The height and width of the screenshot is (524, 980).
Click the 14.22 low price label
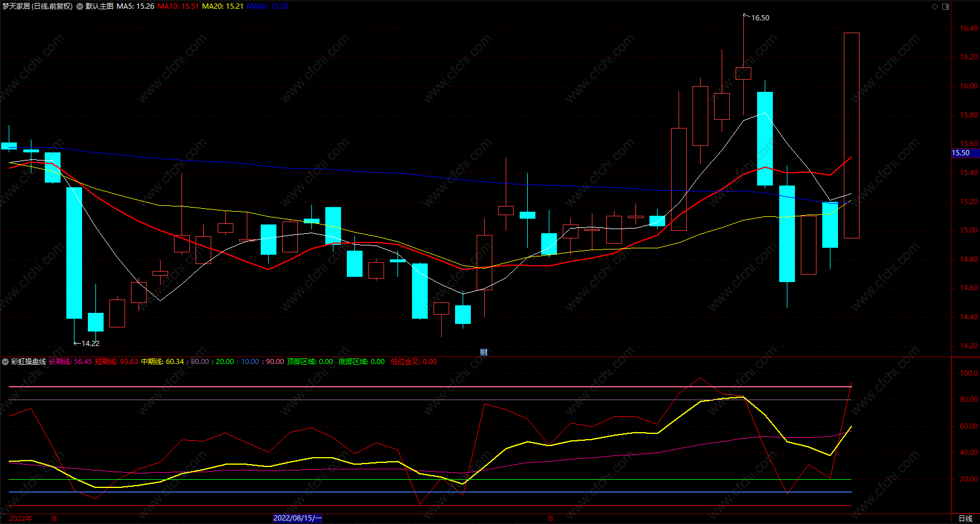tap(90, 344)
